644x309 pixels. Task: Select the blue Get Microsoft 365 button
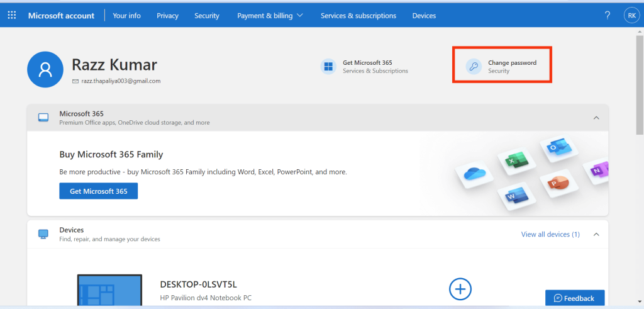(99, 191)
